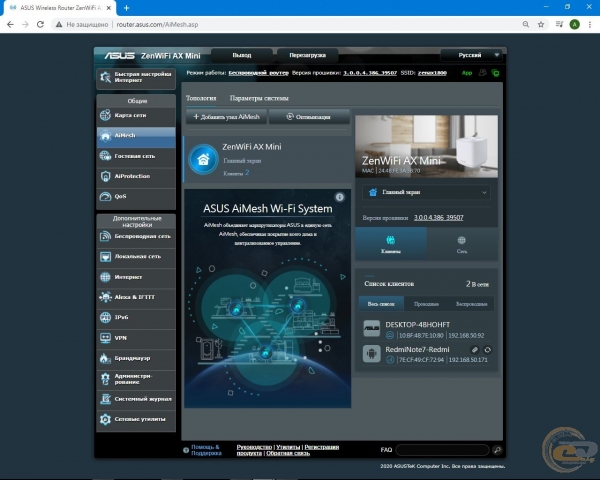Click the Оптимизация button

click(309, 117)
